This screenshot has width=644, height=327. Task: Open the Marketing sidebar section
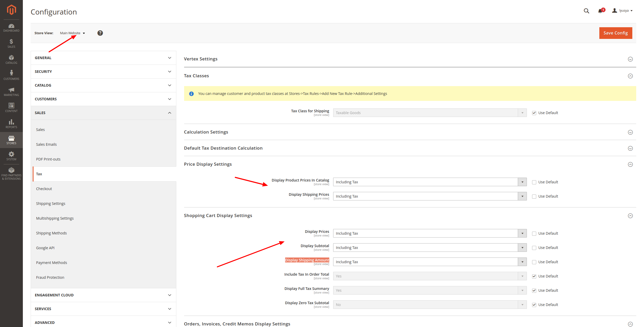11,91
